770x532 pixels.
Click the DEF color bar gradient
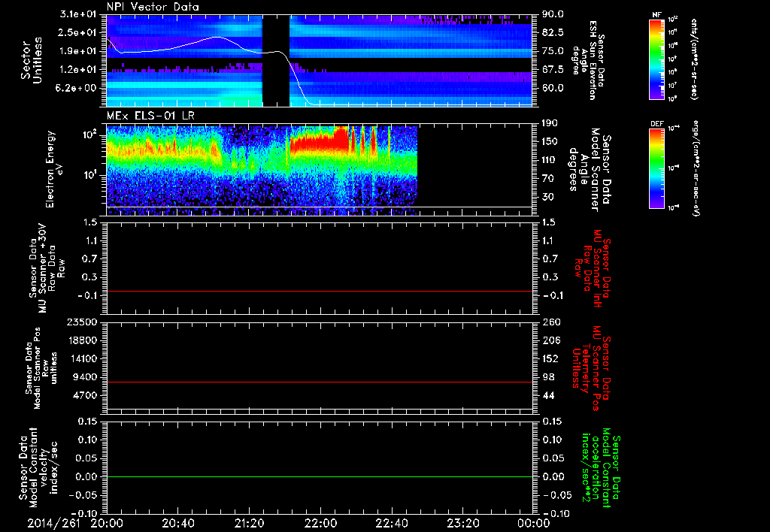click(x=656, y=168)
